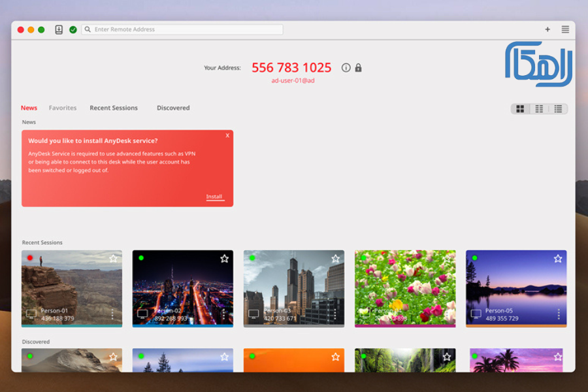This screenshot has width=588, height=392.
Task: Open the discovered palm trees device
Action: coord(516,360)
